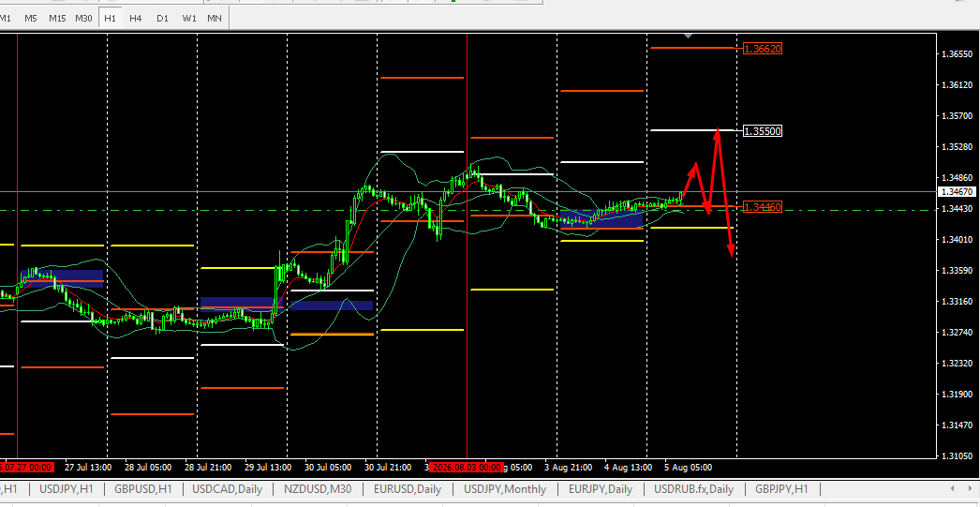Viewport: 980px width, 507px height.
Task: Click the 1.31900 price scale value
Action: pyautogui.click(x=957, y=395)
